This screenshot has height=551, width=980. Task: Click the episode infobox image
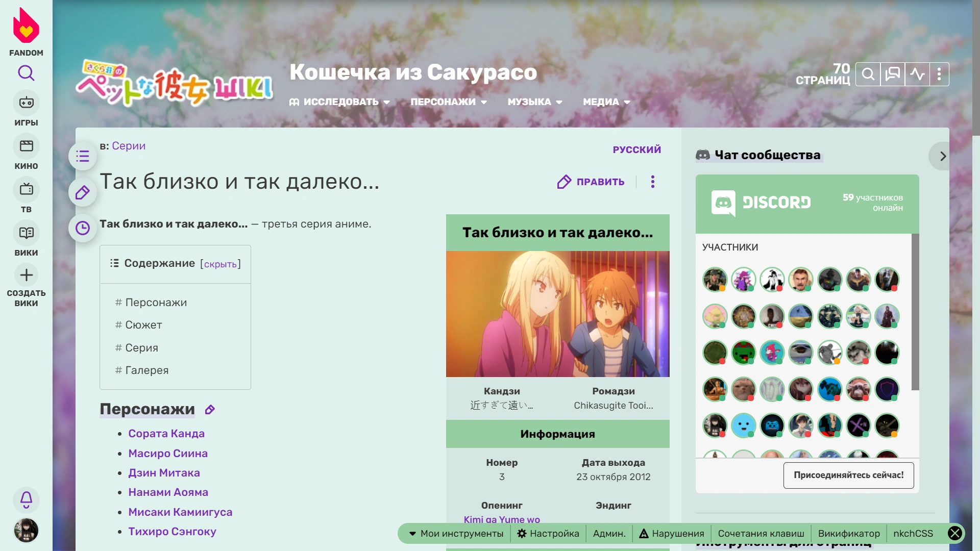[557, 314]
